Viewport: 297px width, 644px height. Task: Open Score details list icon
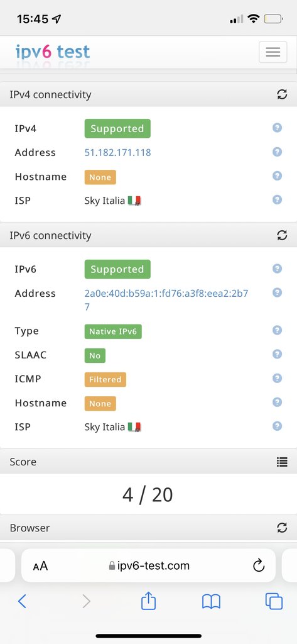pyautogui.click(x=282, y=462)
